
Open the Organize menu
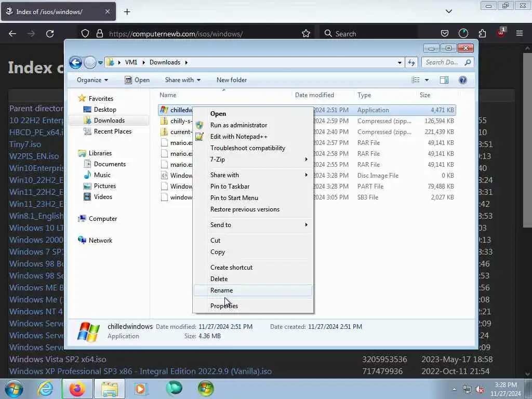pos(92,80)
